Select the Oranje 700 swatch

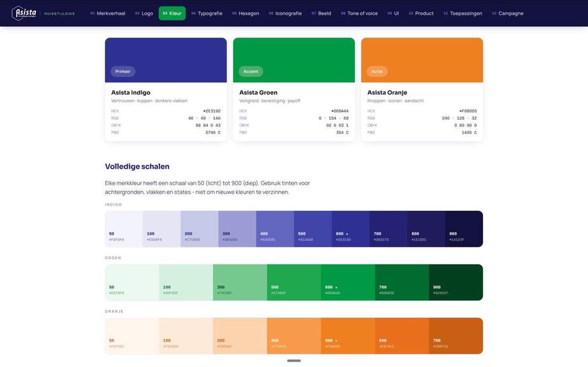coord(456,336)
